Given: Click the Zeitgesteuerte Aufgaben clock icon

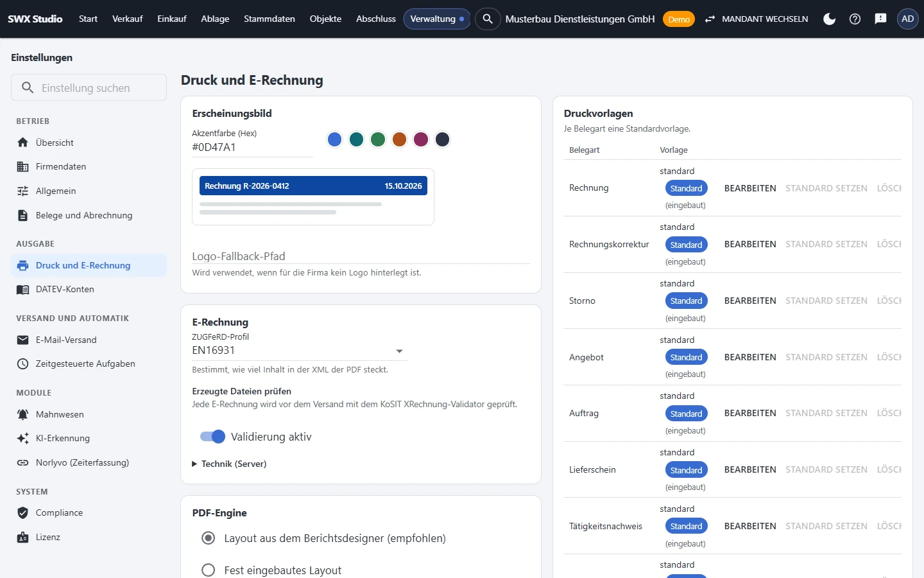Looking at the screenshot, I should coord(23,363).
